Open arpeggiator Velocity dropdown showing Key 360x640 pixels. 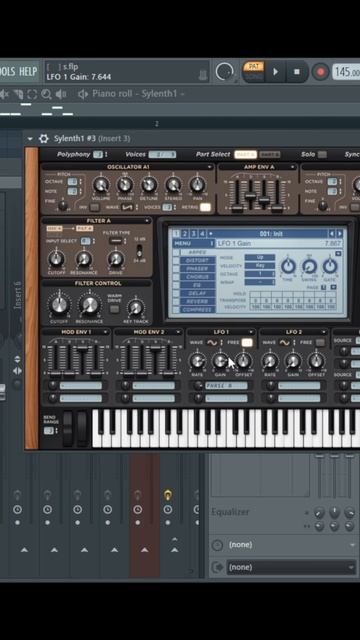point(260,266)
